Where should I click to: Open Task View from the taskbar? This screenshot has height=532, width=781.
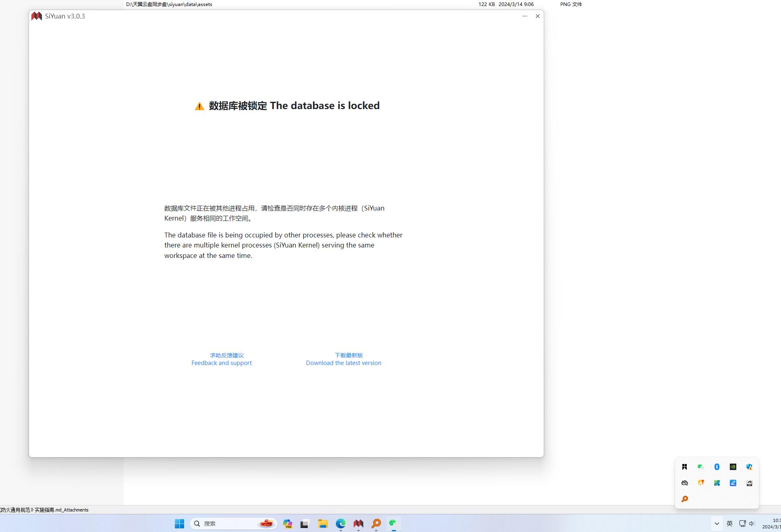[x=305, y=524]
